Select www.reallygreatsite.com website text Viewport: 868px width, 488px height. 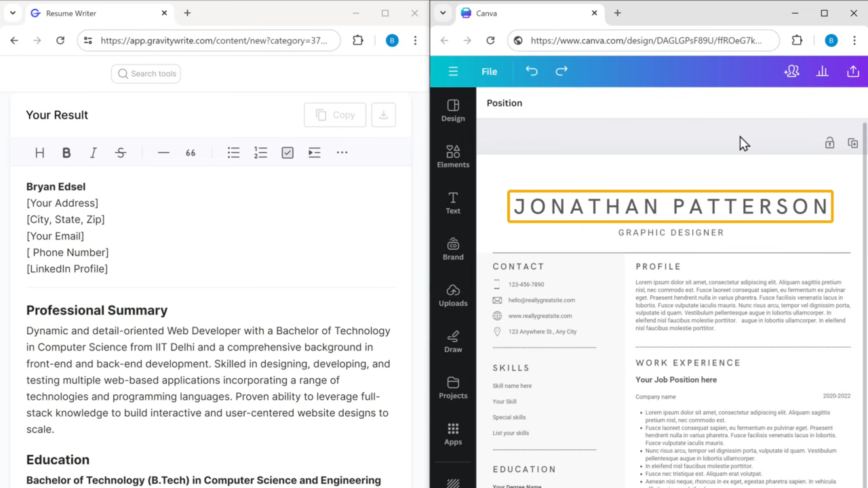[x=540, y=316]
